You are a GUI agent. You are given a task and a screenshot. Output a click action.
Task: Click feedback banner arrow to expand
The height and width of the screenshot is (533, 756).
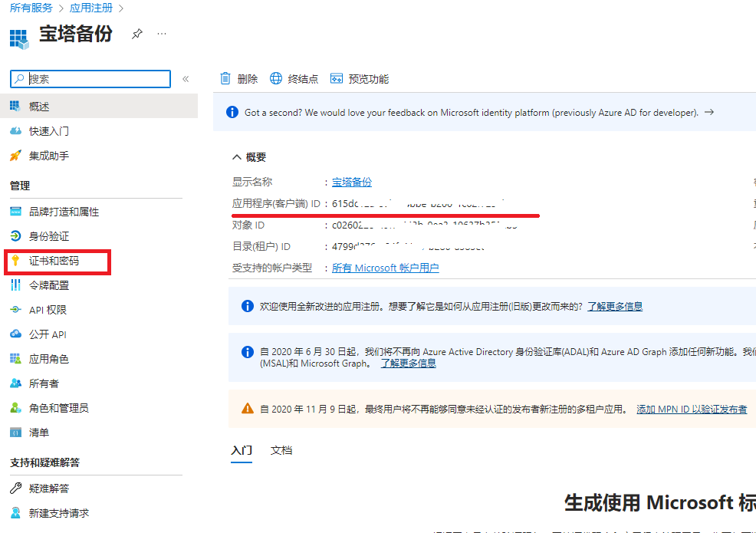point(709,112)
